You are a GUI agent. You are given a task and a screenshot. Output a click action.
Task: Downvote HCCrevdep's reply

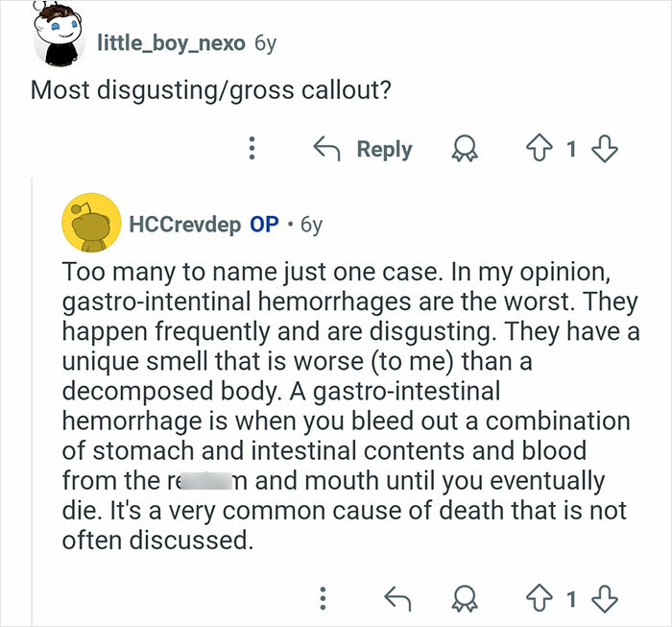[605, 599]
